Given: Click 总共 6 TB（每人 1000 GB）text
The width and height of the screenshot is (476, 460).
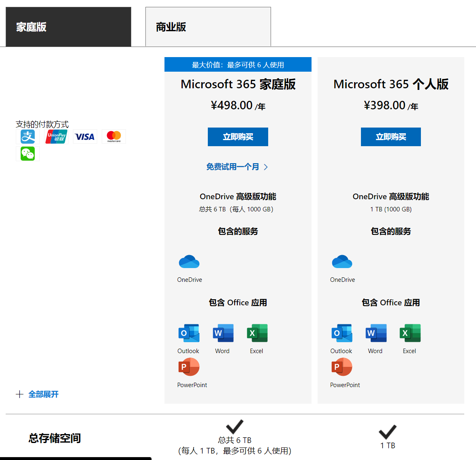Looking at the screenshot, I should tap(236, 209).
